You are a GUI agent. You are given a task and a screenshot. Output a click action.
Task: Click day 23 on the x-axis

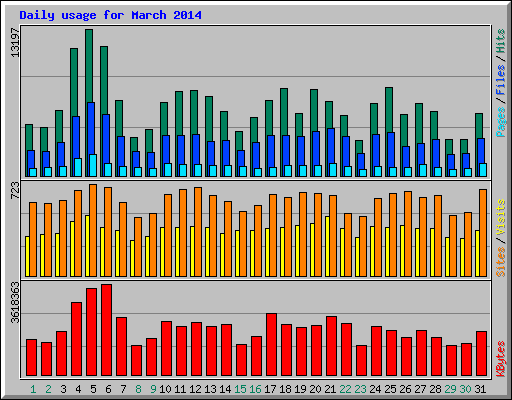pos(360,389)
